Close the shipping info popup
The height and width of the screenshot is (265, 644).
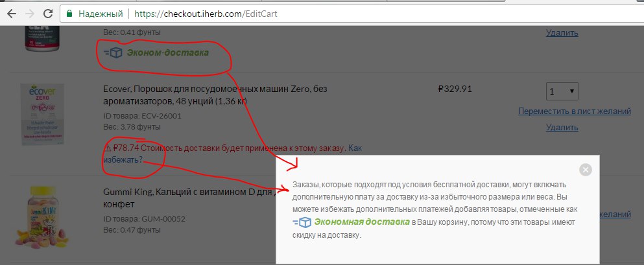point(586,169)
